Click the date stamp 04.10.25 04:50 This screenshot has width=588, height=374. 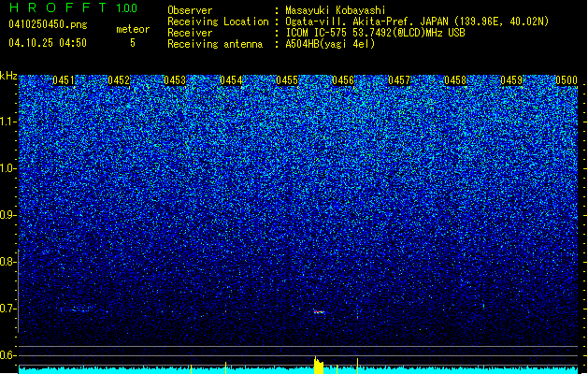coord(48,43)
